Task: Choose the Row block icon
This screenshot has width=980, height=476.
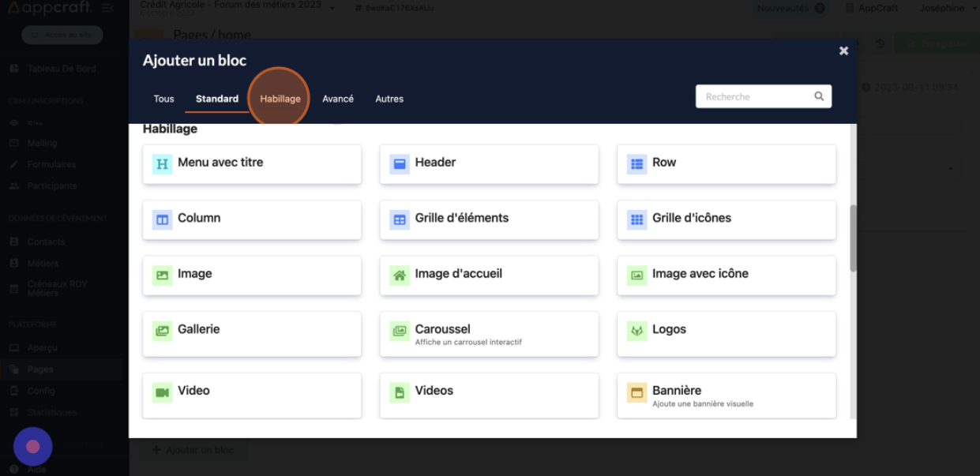Action: (x=636, y=164)
